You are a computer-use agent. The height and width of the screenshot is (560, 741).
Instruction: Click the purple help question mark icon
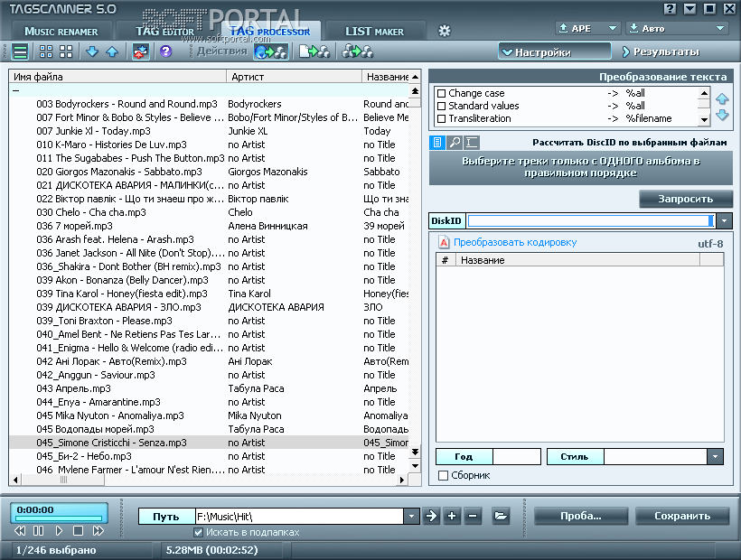tap(165, 51)
